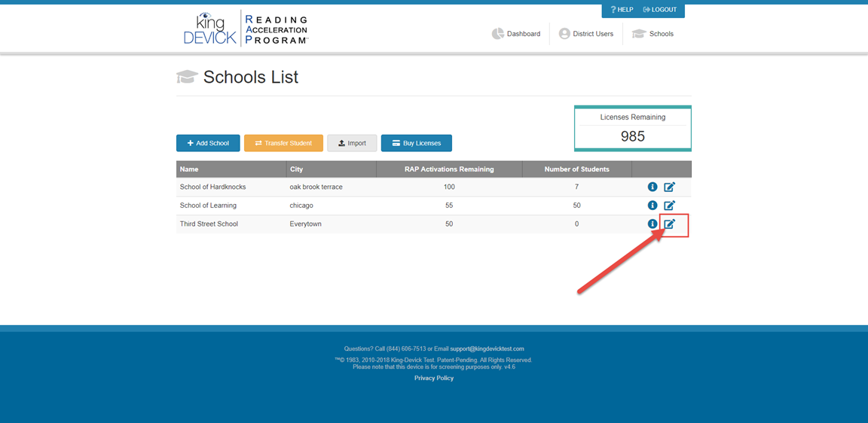Click the Name column header
Screen dimensions: 868x423
point(189,169)
